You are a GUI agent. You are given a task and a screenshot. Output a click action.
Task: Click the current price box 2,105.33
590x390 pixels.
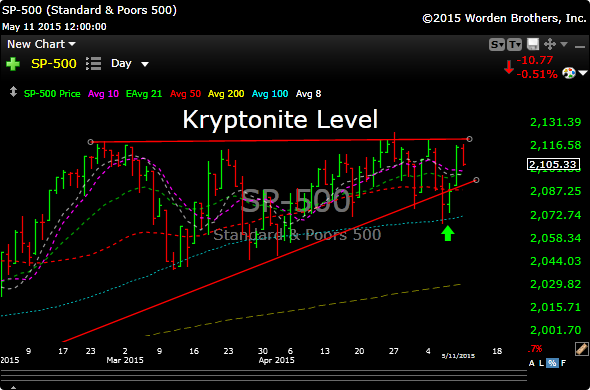click(x=554, y=165)
